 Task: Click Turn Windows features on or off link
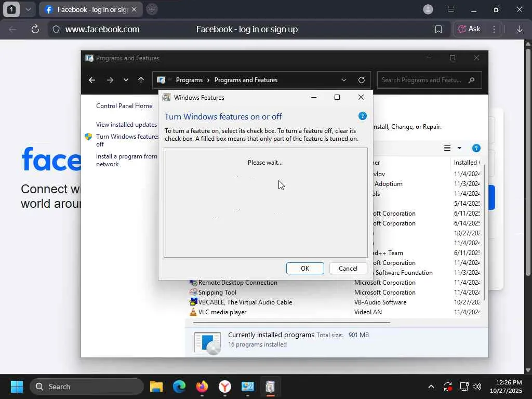(x=127, y=140)
